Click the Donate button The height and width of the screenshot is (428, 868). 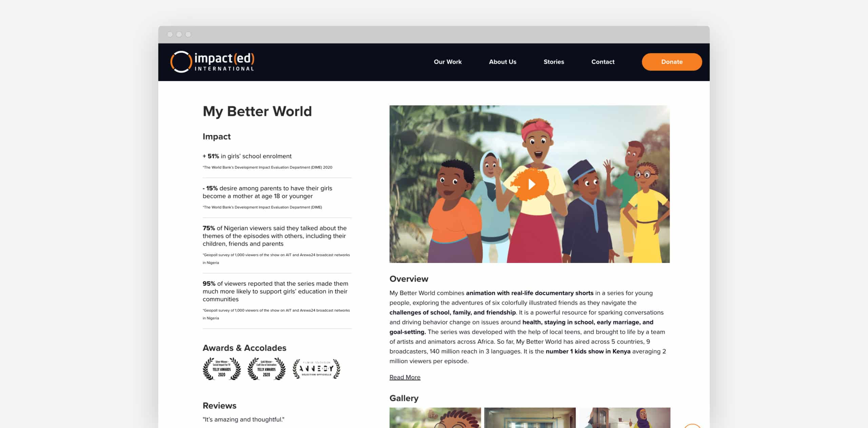[672, 62]
